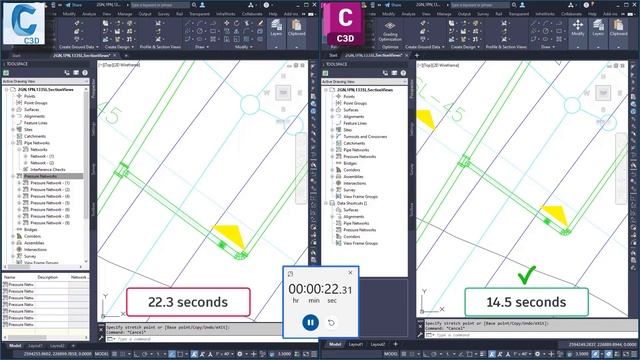Viewport: 640px width, 360px height.
Task: Open the Analyze ribbon tab in left window
Action: [x=89, y=14]
